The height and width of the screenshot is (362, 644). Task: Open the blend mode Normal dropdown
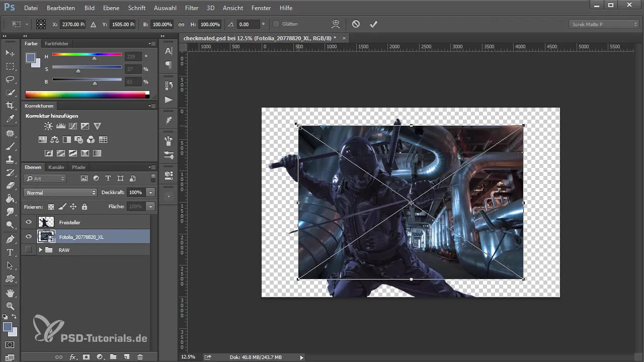[x=60, y=193]
